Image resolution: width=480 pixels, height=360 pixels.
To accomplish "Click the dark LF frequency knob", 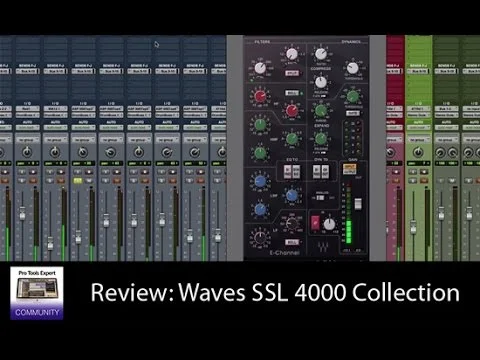I will point(292,223).
